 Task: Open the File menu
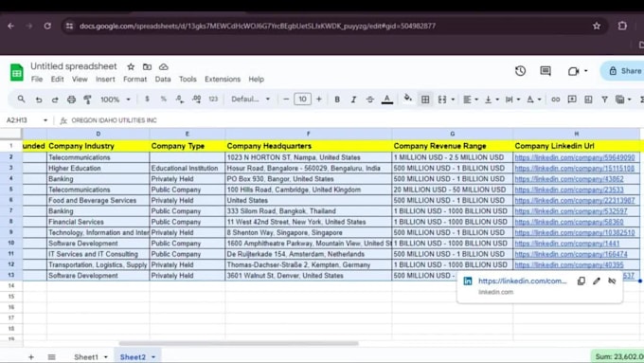coord(37,79)
